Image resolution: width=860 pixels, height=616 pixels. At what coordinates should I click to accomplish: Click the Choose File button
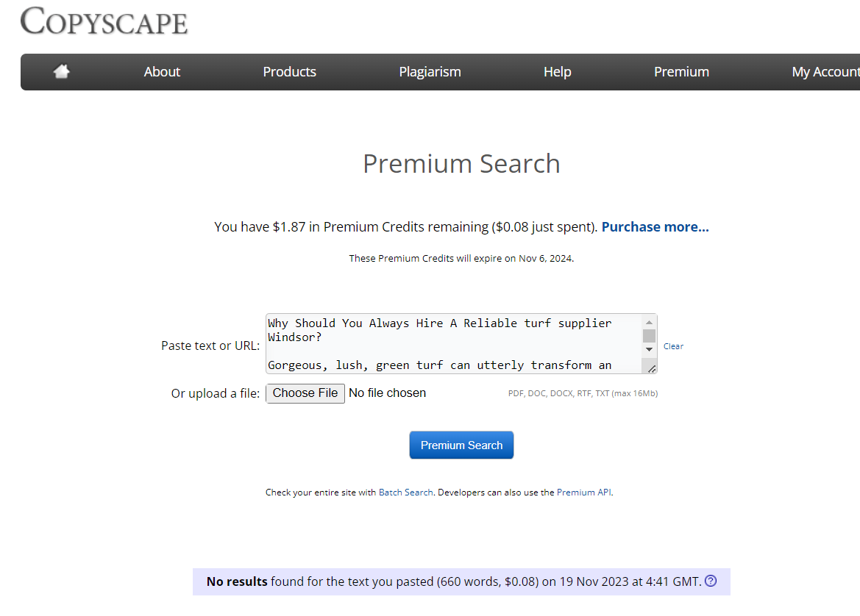305,393
